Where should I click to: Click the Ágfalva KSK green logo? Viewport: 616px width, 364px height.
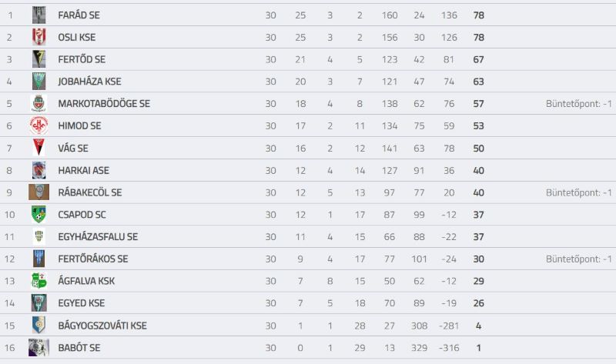click(x=38, y=281)
